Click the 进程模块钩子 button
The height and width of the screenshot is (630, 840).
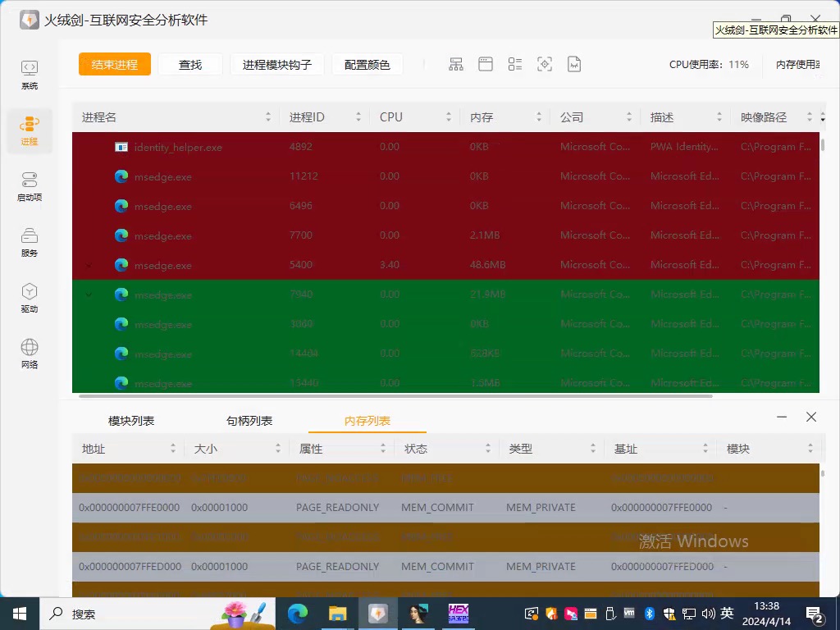(x=277, y=64)
